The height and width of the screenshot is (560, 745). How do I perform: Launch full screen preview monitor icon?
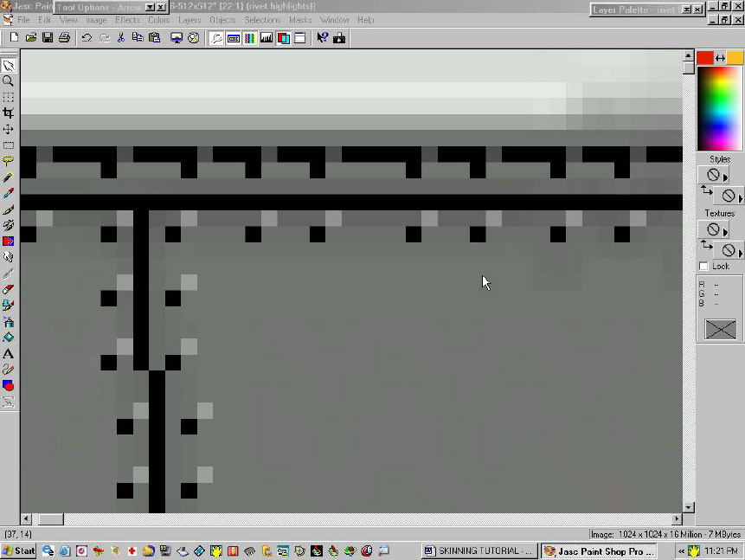tap(177, 37)
